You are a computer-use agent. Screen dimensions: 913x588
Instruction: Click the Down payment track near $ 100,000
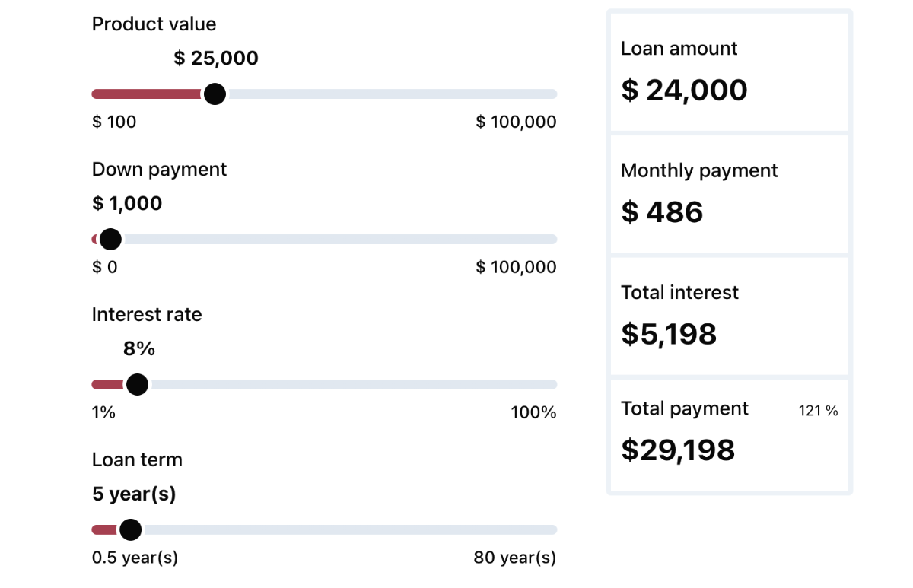[544, 240]
